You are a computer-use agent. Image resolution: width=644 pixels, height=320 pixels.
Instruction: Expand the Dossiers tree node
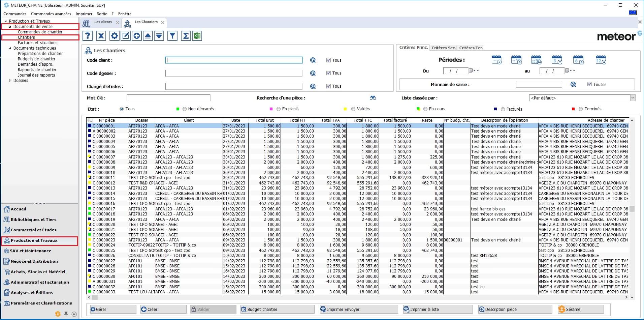point(10,81)
